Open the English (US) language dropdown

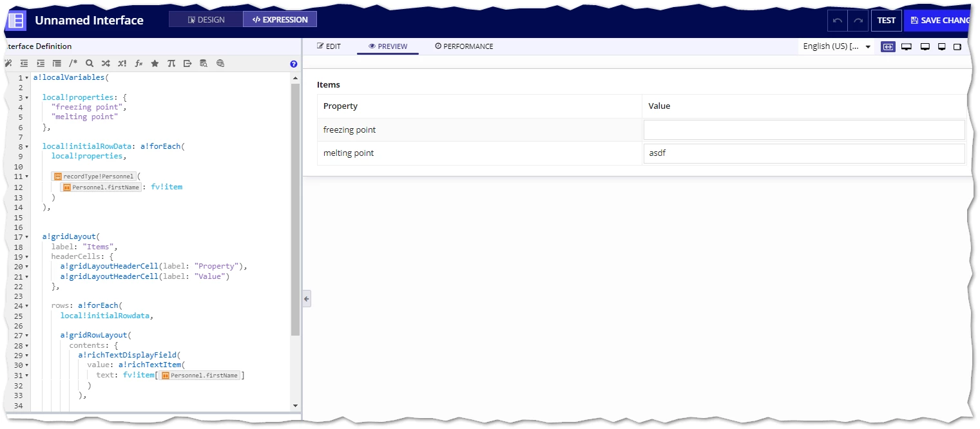(836, 46)
